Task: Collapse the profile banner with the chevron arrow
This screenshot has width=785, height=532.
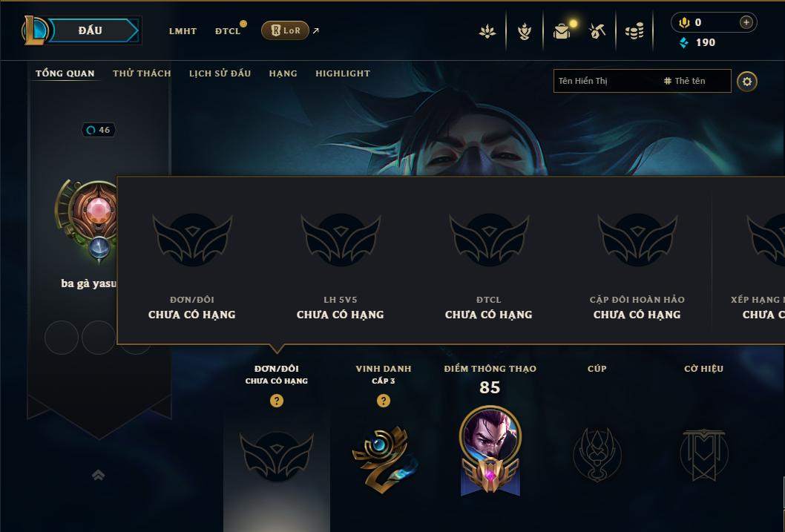Action: tap(98, 475)
